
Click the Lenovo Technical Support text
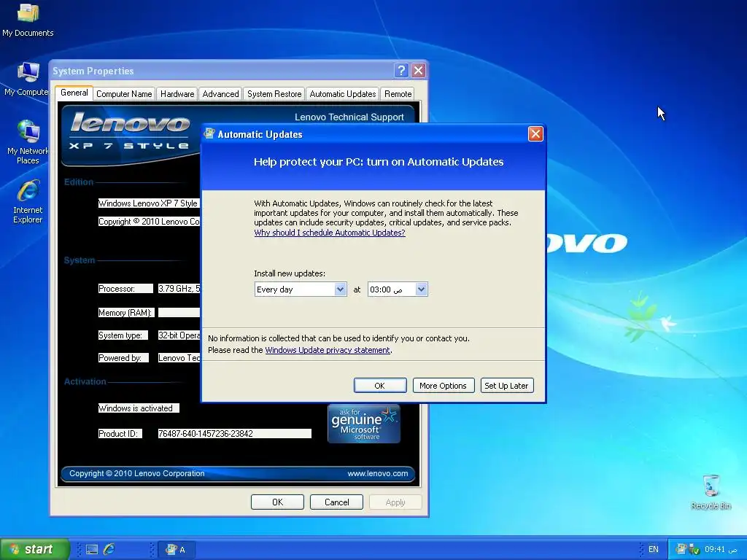coord(349,117)
